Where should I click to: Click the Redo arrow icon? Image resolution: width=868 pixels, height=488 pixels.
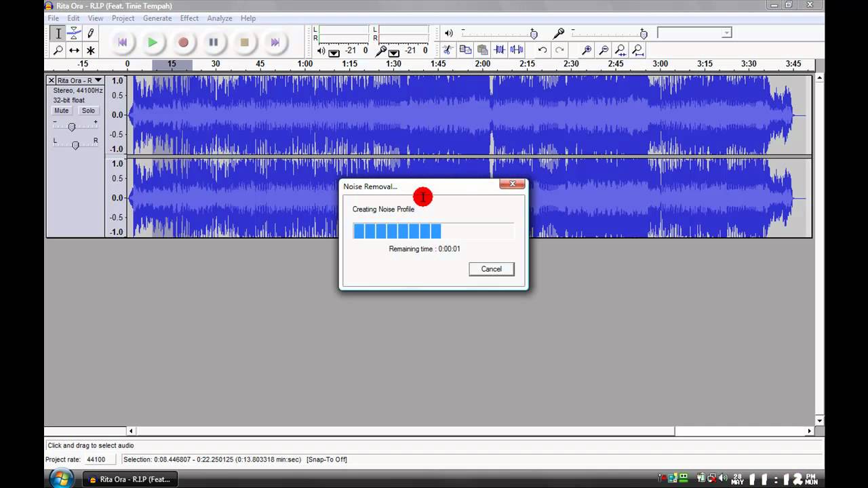559,49
